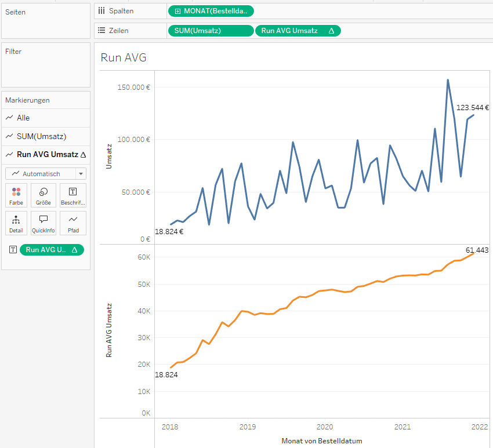Expand the MONAT(Bestelldatum) pill plus sign
Image resolution: width=493 pixels, height=448 pixels.
177,11
